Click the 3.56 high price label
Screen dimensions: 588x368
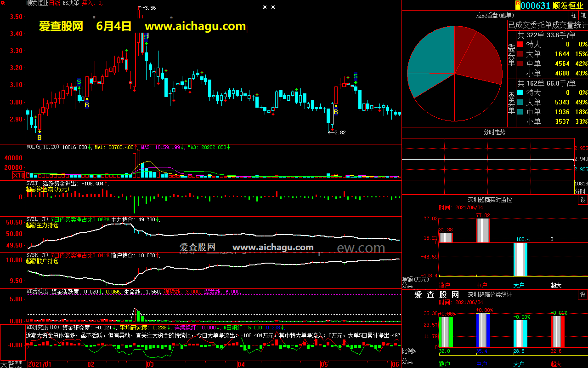point(150,8)
